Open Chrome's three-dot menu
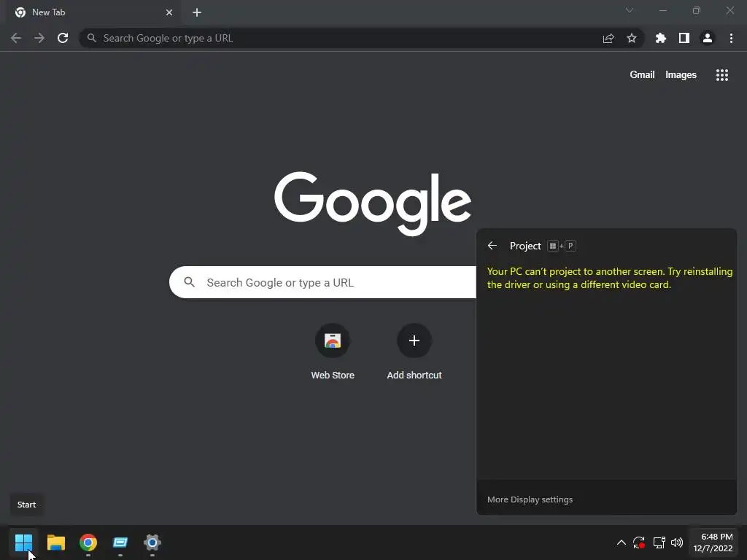 pos(731,38)
